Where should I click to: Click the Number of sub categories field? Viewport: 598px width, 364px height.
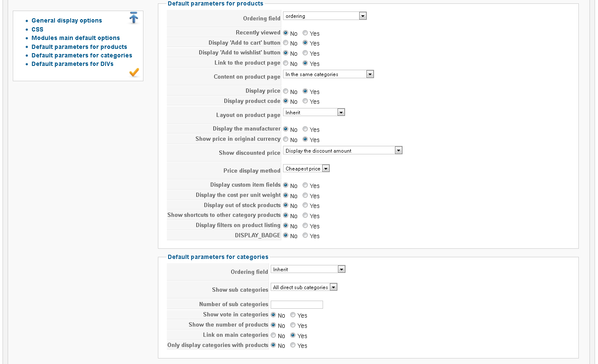tap(297, 304)
